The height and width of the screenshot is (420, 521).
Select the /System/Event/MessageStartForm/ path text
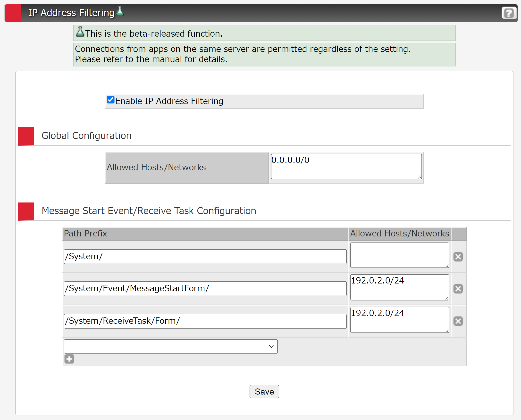pos(205,289)
